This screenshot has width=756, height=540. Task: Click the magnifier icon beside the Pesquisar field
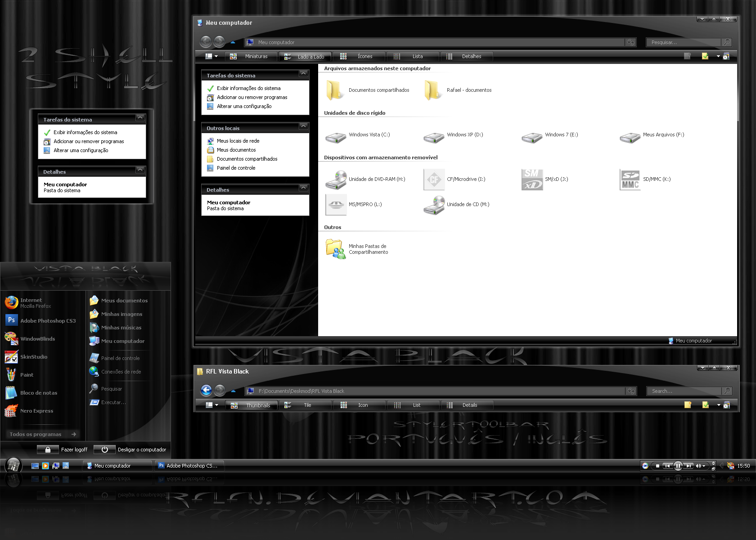coord(726,42)
